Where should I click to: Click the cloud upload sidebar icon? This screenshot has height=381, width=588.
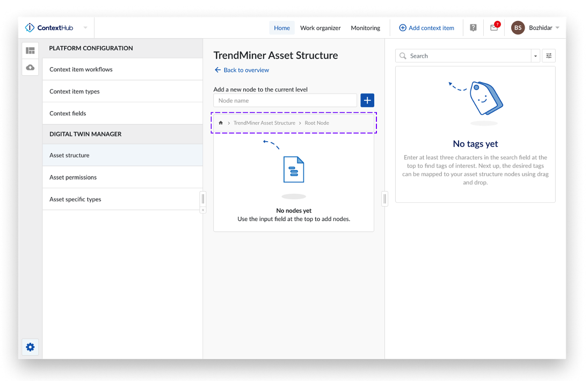pyautogui.click(x=30, y=67)
